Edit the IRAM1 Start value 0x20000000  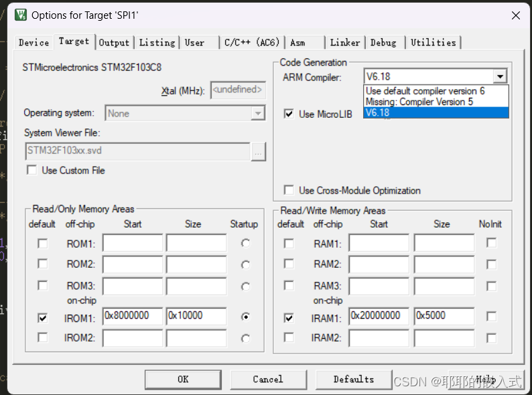point(379,317)
